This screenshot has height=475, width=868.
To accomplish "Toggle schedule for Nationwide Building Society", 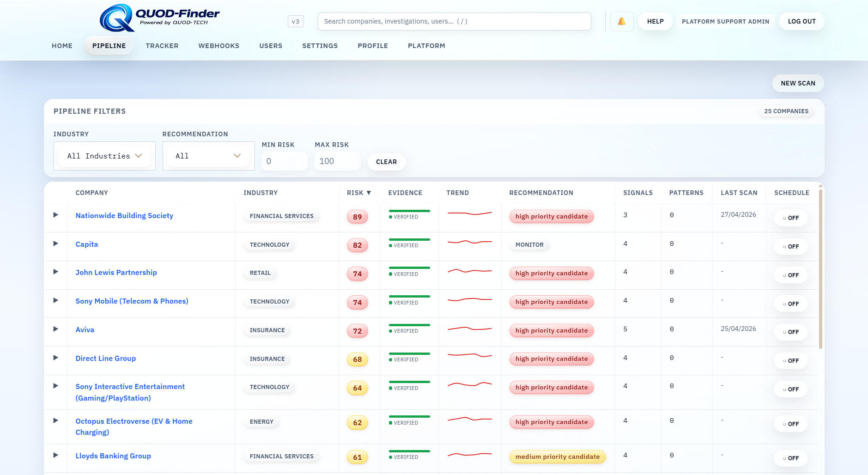I will pos(791,218).
